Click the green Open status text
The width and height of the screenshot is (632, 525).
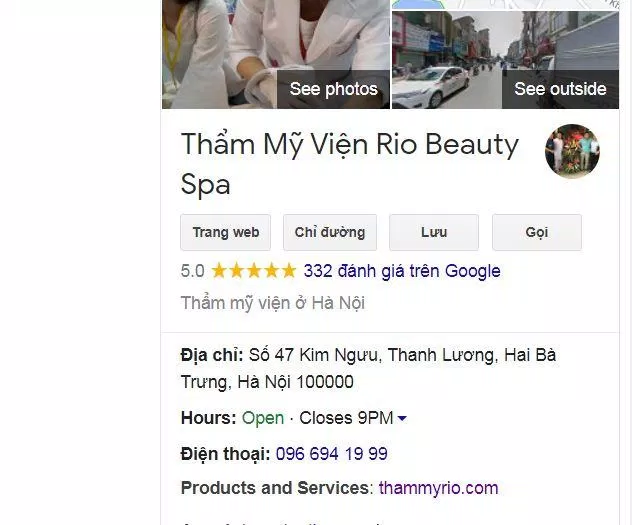point(263,418)
